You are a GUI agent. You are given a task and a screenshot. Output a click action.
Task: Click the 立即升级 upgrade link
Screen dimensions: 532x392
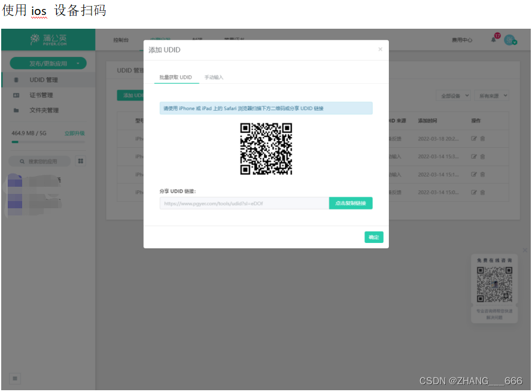tap(75, 133)
